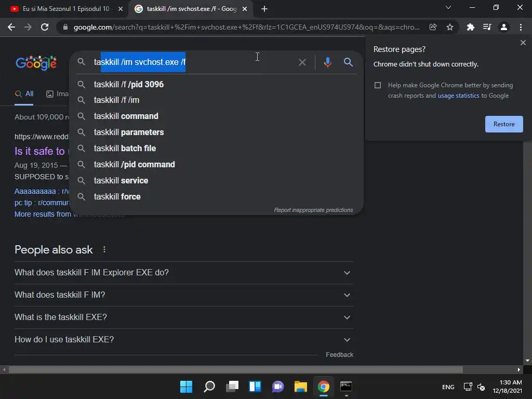Open the Extensions puzzle icon

470,27
